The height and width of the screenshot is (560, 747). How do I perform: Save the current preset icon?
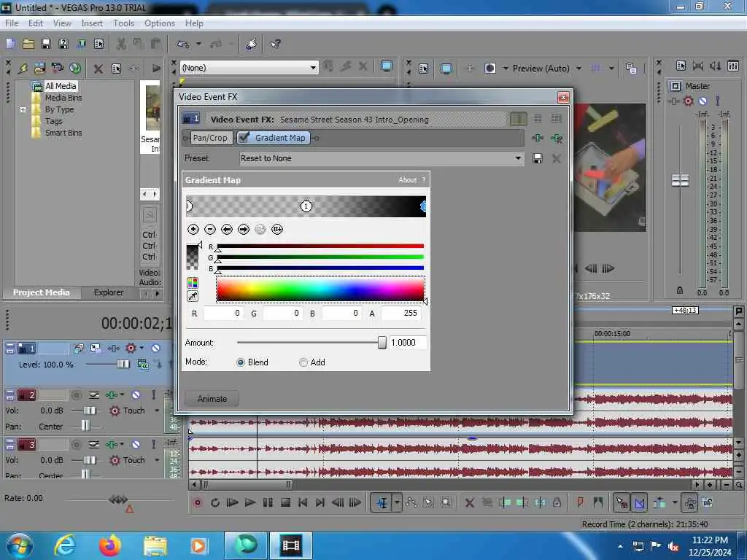pos(538,158)
